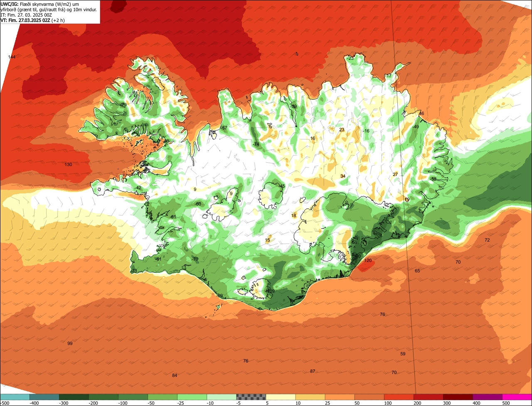
Task: Click the pale yellow 5 to 10 legend swatch
Action: point(281,397)
